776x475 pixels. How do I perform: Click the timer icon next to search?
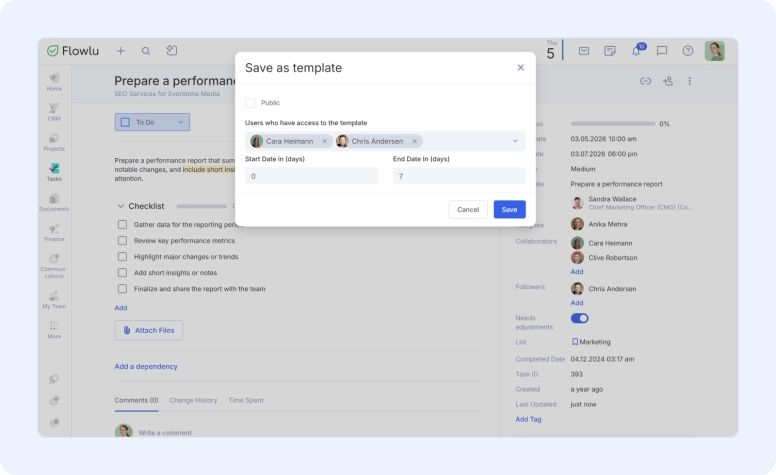(x=172, y=50)
